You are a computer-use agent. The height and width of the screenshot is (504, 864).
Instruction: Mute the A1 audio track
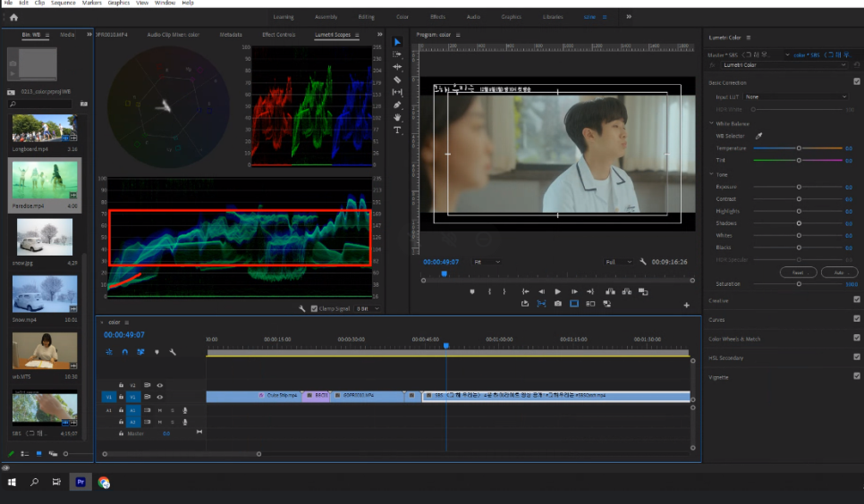(160, 410)
